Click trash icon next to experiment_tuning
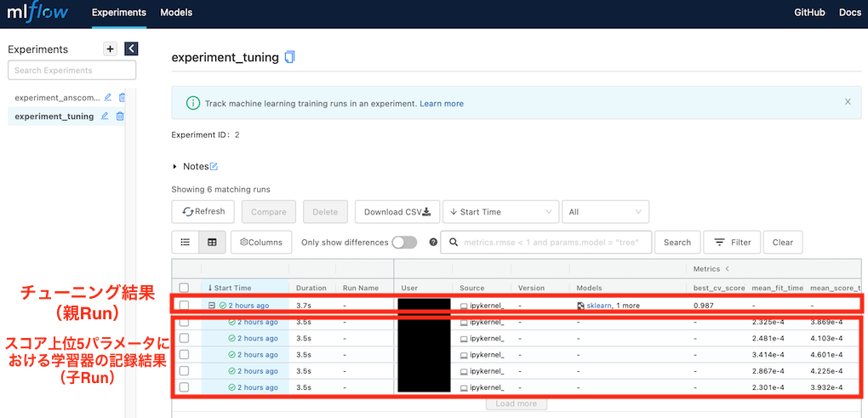This screenshot has height=418, width=868. point(120,116)
